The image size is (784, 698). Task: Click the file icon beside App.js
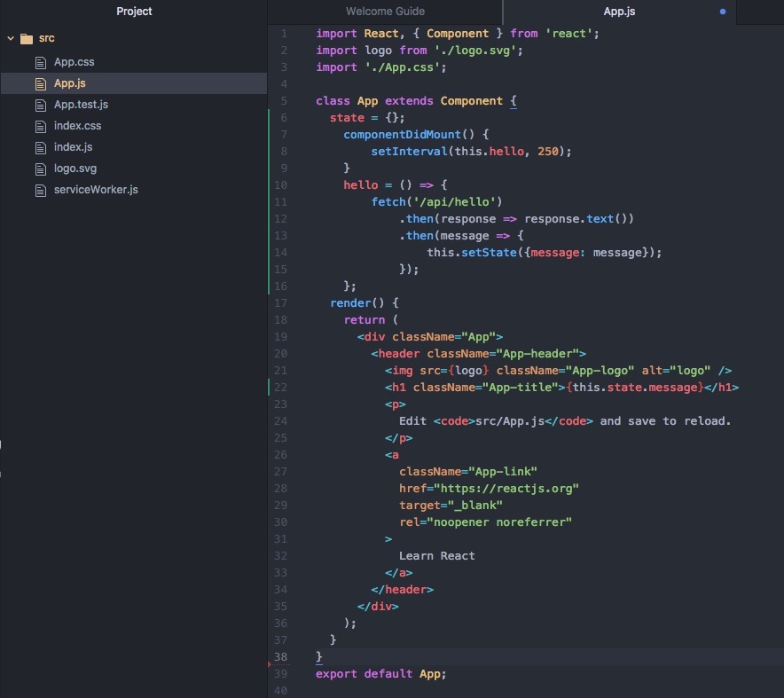pos(41,83)
